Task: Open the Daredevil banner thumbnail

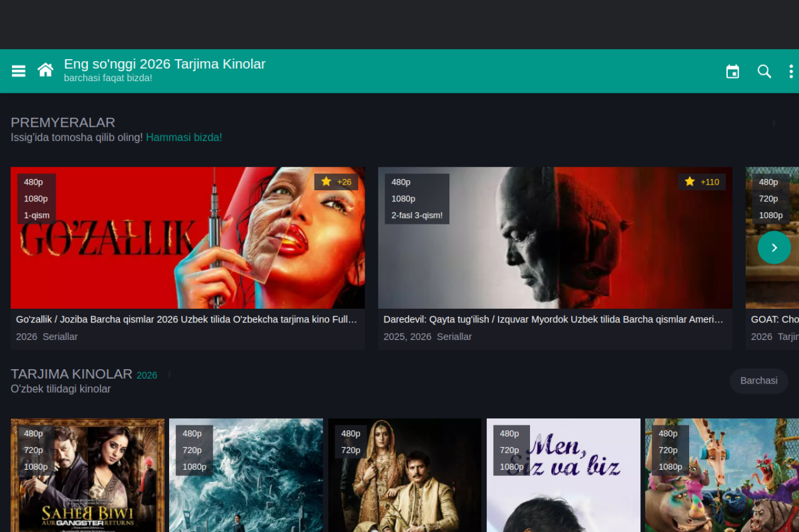Action: coord(556,238)
